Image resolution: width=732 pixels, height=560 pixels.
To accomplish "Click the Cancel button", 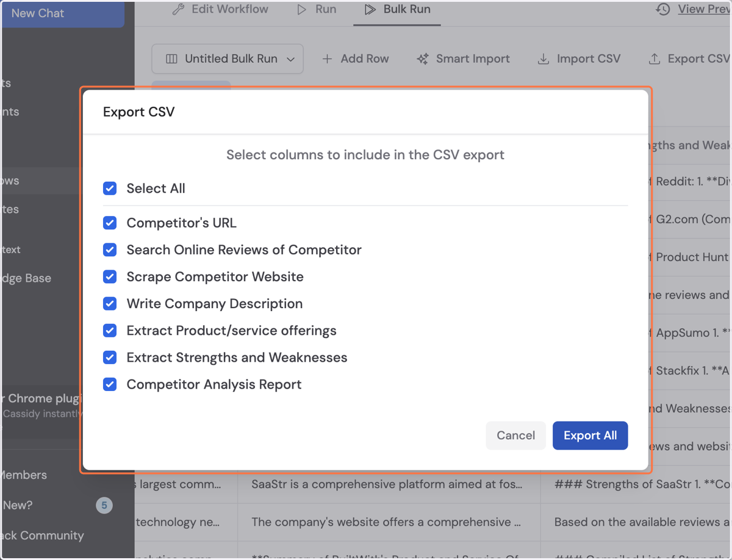I will click(x=515, y=436).
